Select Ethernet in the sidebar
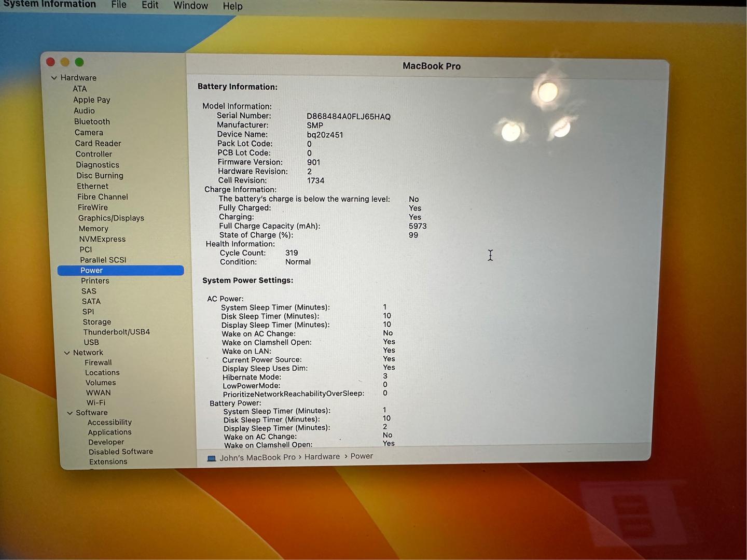 [x=93, y=186]
